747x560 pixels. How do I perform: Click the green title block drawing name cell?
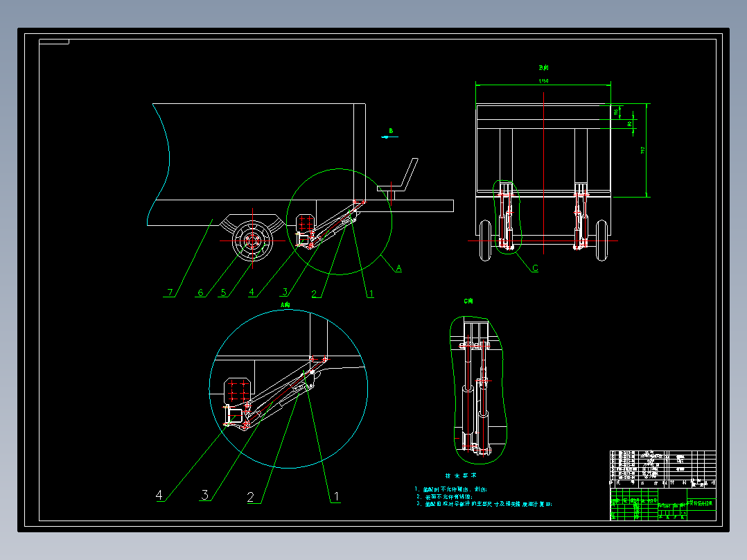[701, 503]
